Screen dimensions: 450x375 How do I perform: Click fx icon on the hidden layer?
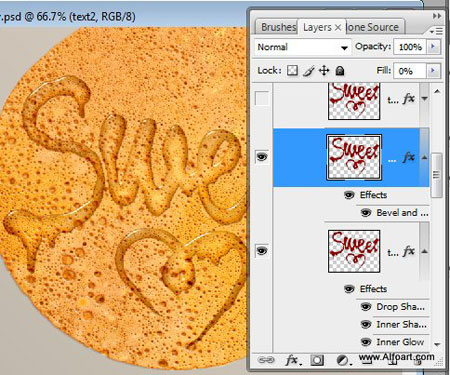[x=408, y=98]
